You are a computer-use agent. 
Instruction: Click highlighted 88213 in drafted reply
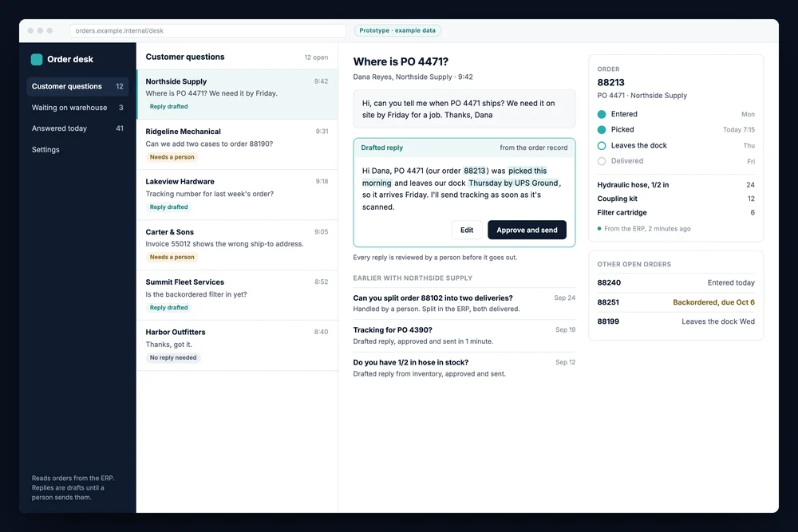474,171
